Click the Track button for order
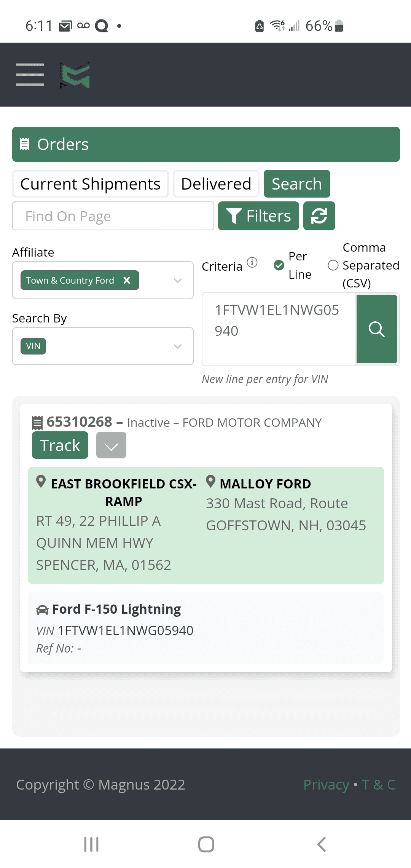 coord(60,445)
